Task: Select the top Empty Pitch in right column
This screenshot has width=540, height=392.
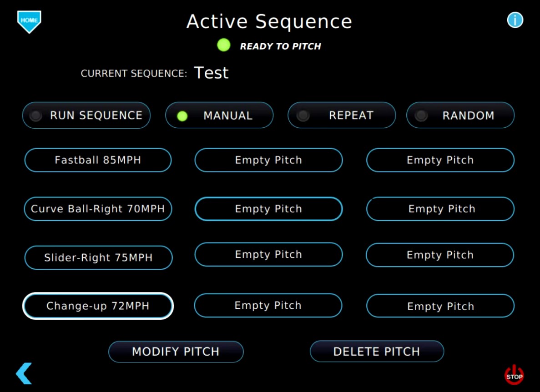Action: point(440,160)
